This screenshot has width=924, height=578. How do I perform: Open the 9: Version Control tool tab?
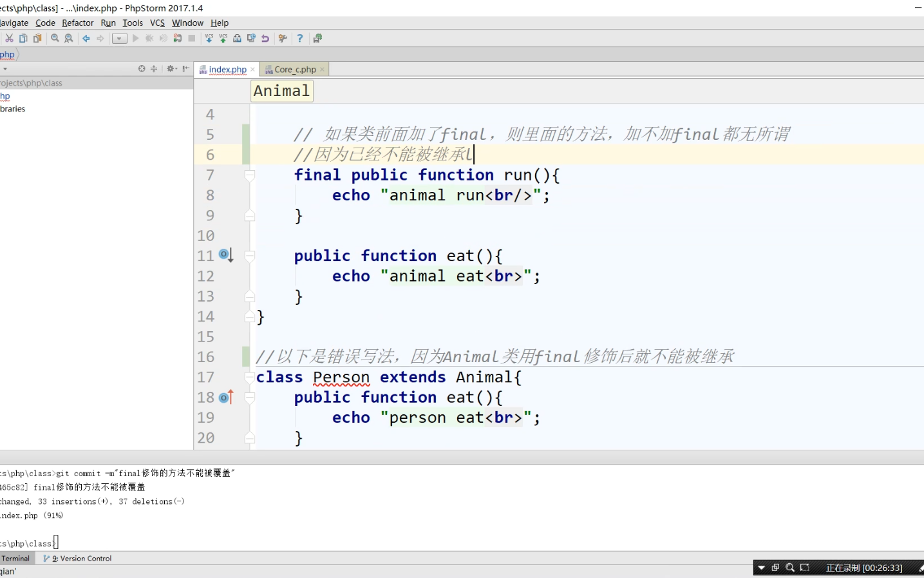point(78,558)
